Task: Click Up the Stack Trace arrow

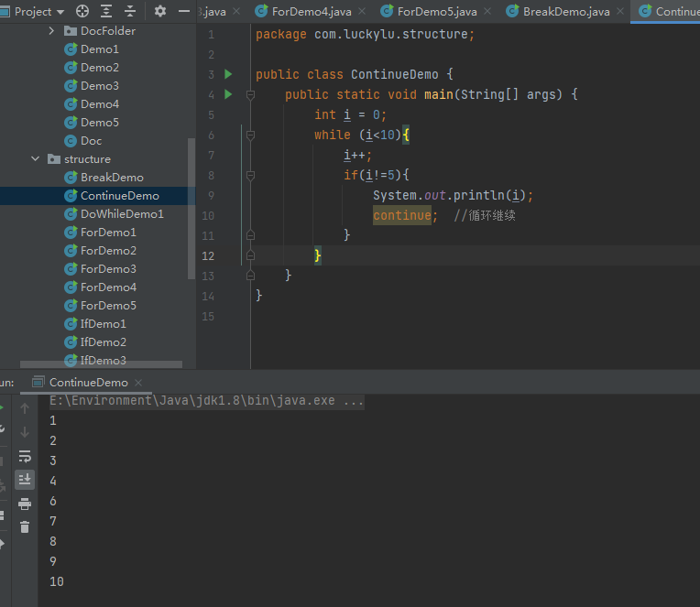Action: [x=25, y=408]
